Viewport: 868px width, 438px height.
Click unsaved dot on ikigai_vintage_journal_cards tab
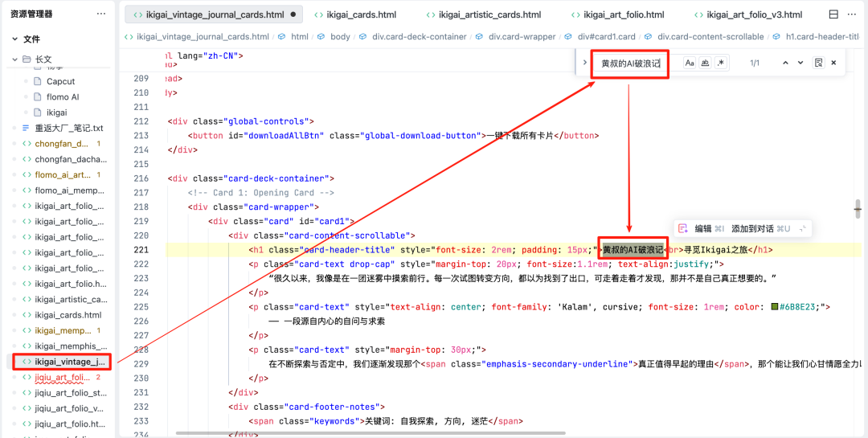(293, 15)
